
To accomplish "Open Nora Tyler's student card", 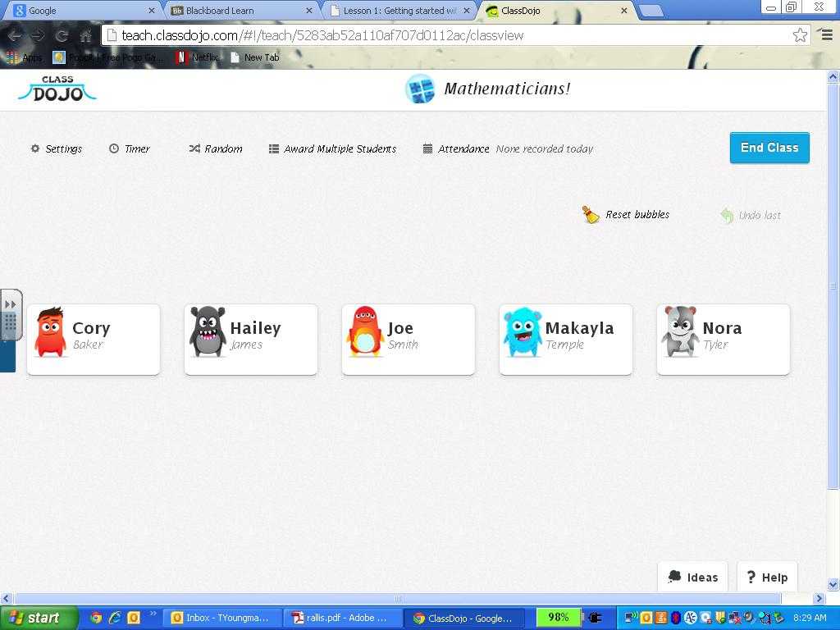I will pyautogui.click(x=723, y=340).
